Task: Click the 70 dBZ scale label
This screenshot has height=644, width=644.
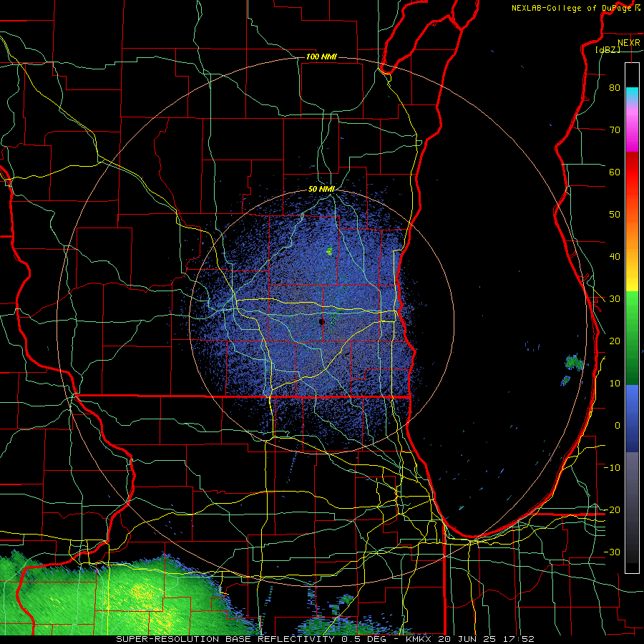Action: (x=615, y=130)
